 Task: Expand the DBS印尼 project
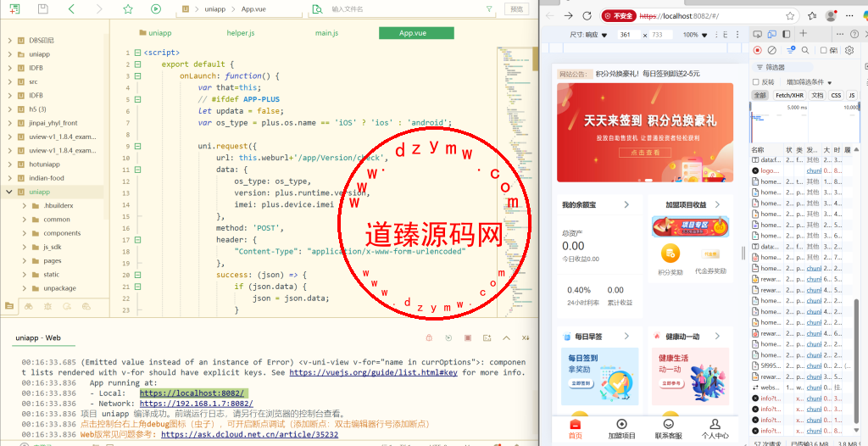9,41
